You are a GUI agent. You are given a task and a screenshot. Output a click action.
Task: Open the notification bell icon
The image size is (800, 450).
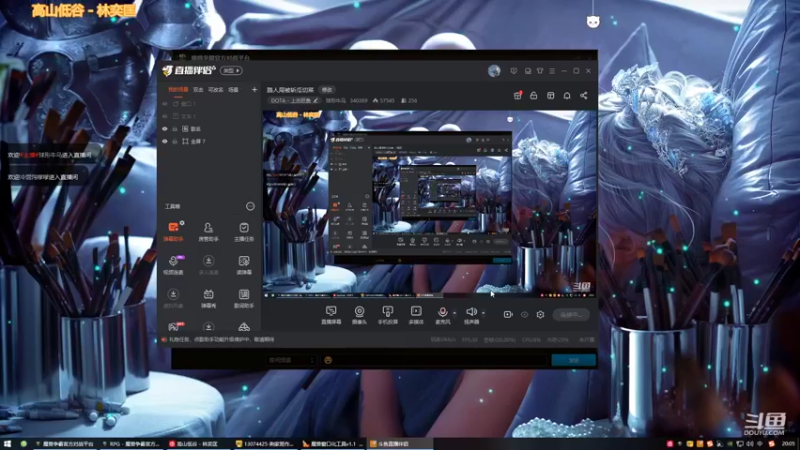click(x=567, y=95)
